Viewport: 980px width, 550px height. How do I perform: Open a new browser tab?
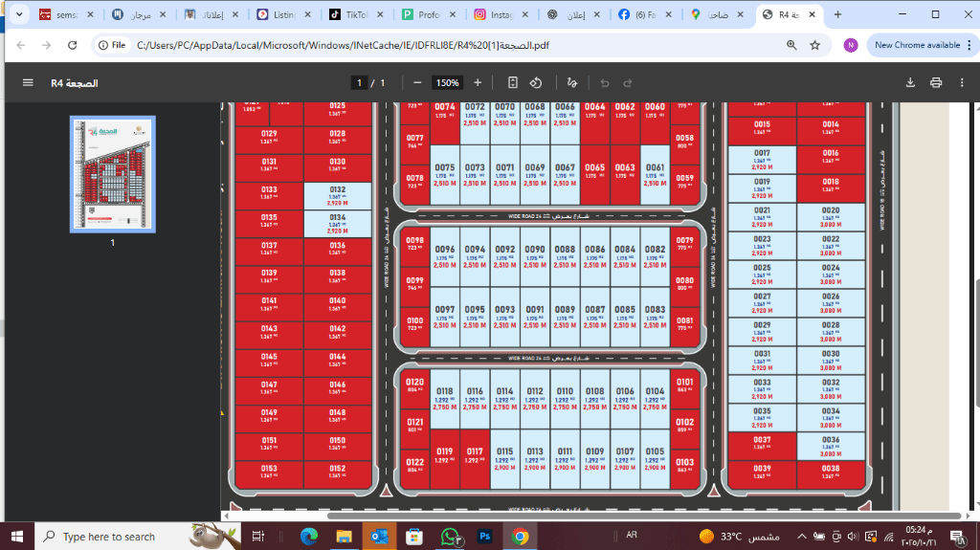tap(837, 15)
